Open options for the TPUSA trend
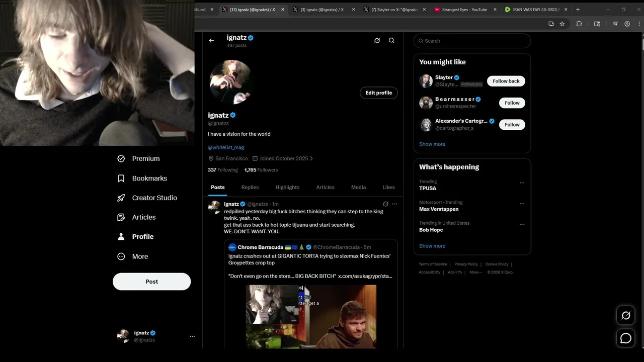This screenshot has width=644, height=362. click(522, 183)
